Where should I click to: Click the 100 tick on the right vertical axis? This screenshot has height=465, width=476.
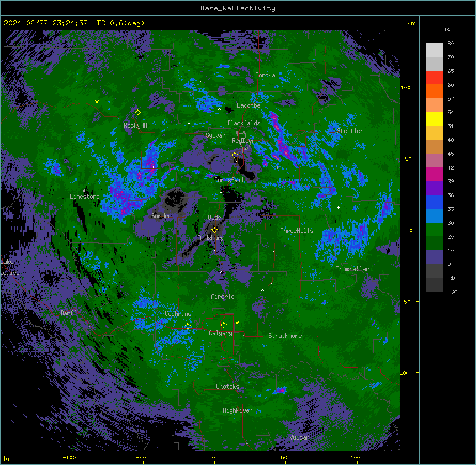point(405,87)
